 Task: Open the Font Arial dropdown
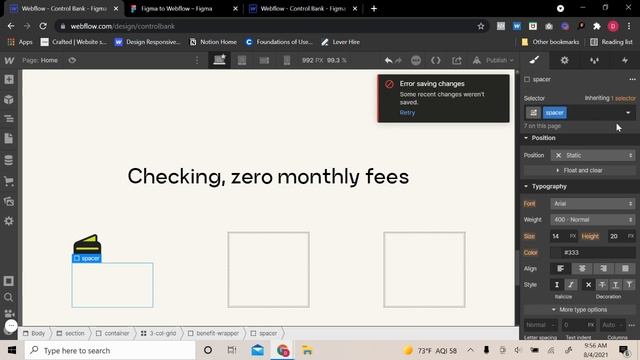click(593, 204)
